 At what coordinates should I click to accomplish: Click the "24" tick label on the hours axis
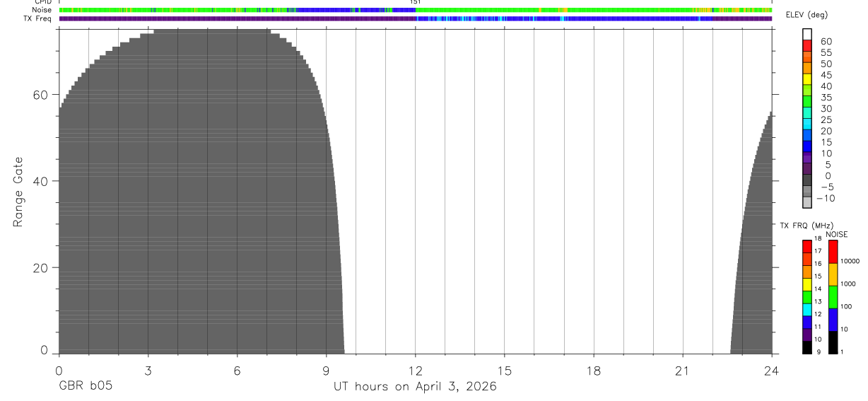pos(771,371)
